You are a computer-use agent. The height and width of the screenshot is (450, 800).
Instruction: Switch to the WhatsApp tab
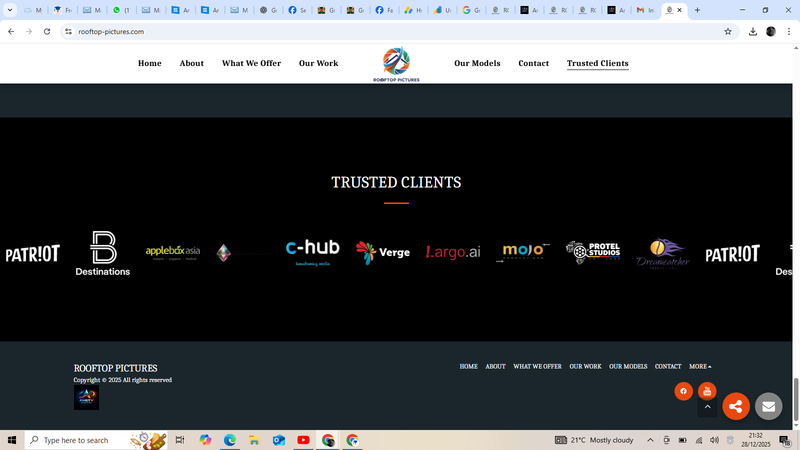(121, 10)
